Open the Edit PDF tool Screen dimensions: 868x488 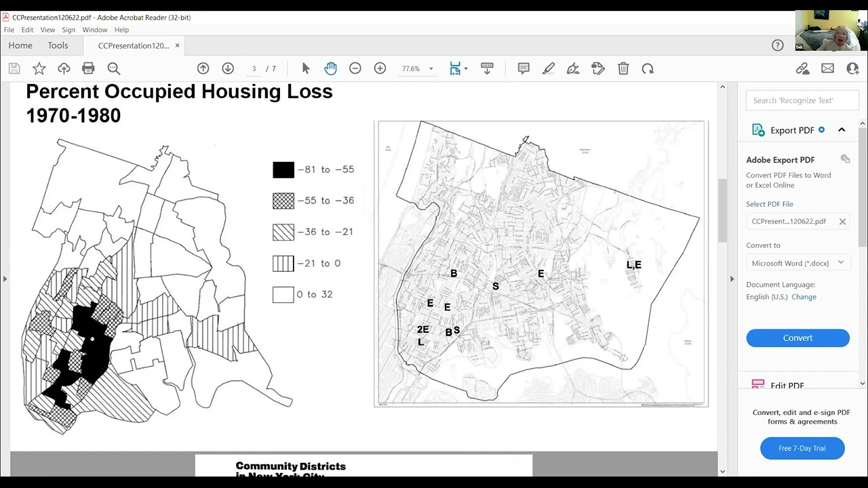coord(787,386)
